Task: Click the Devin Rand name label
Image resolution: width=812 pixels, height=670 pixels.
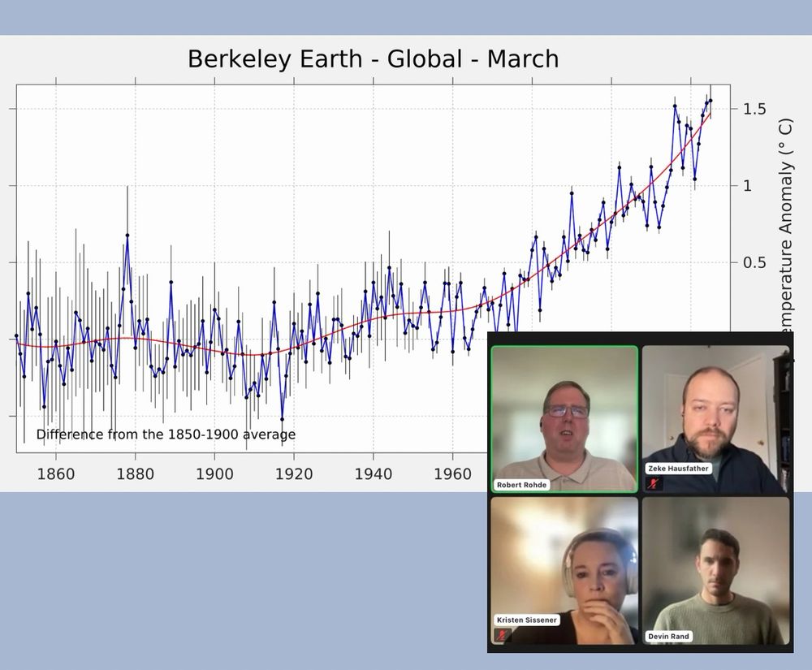Action: pyautogui.click(x=668, y=637)
